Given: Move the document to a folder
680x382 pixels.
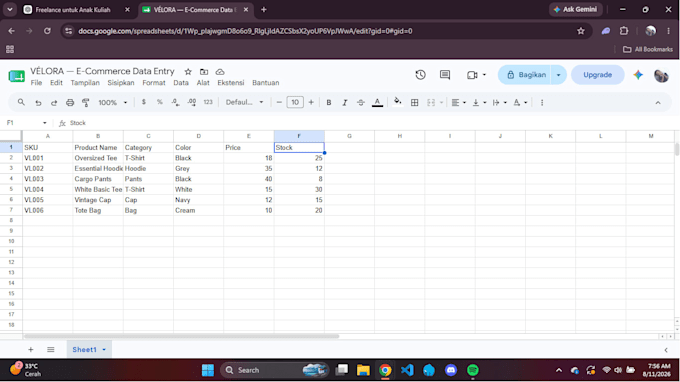Looking at the screenshot, I should [x=204, y=72].
